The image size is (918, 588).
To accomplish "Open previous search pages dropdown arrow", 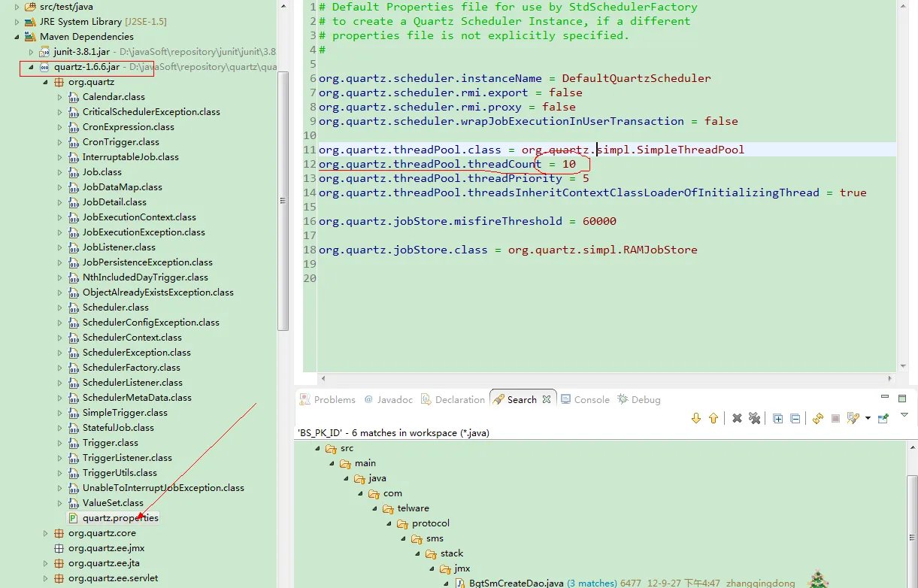I will tap(868, 418).
